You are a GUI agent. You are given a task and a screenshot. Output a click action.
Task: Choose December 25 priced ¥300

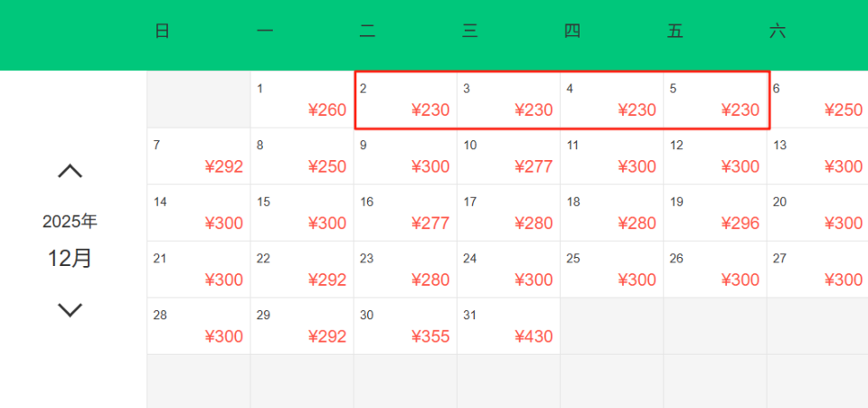pos(611,269)
